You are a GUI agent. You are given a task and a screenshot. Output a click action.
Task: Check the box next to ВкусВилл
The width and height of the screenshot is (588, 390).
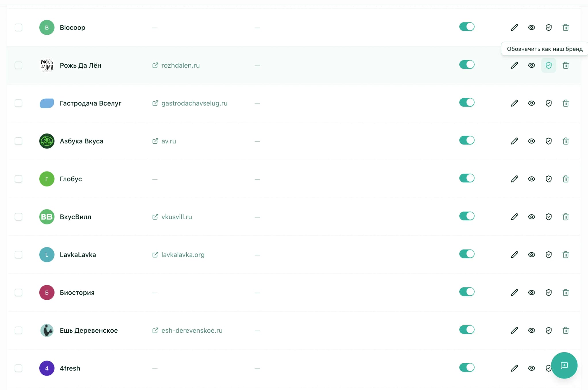18,217
